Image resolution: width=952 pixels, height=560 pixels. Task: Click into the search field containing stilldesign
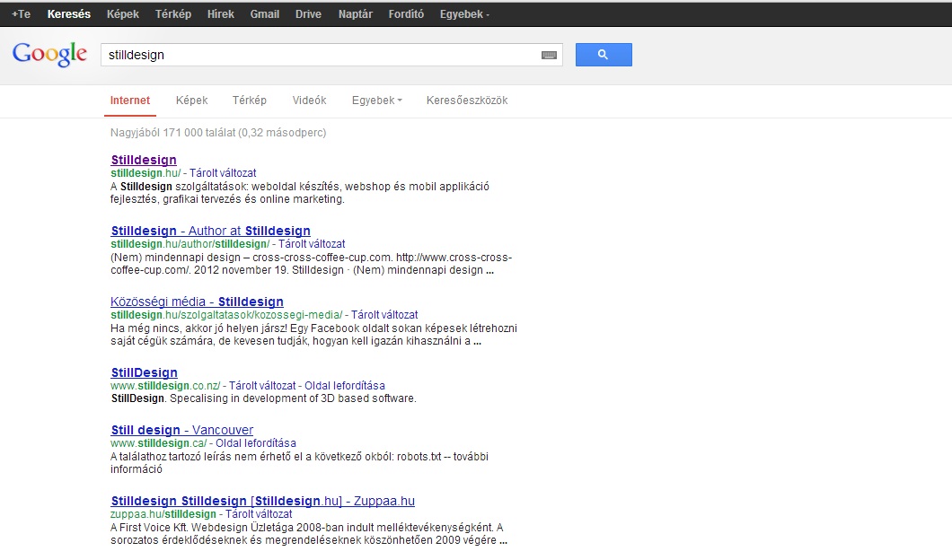tap(319, 55)
